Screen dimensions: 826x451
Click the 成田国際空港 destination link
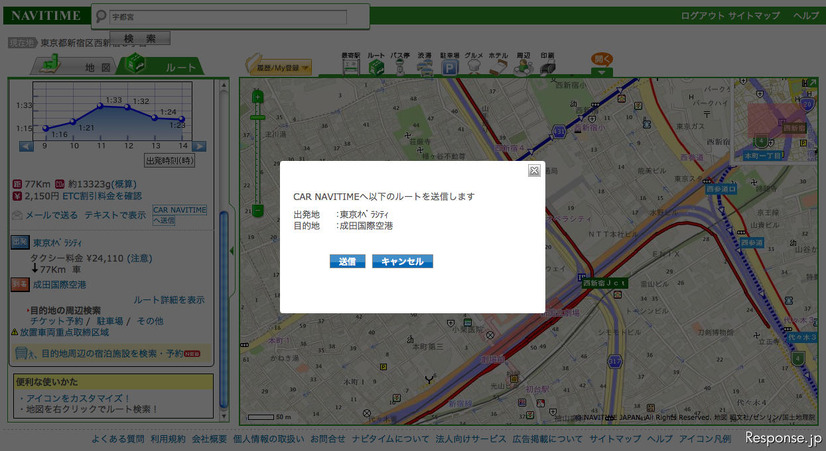pyautogui.click(x=60, y=285)
